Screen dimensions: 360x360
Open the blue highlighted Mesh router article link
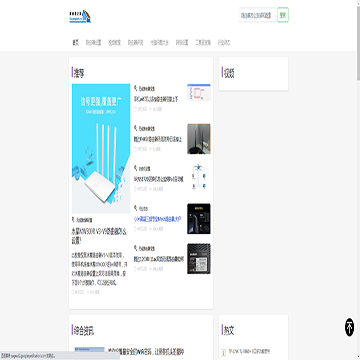(157, 219)
